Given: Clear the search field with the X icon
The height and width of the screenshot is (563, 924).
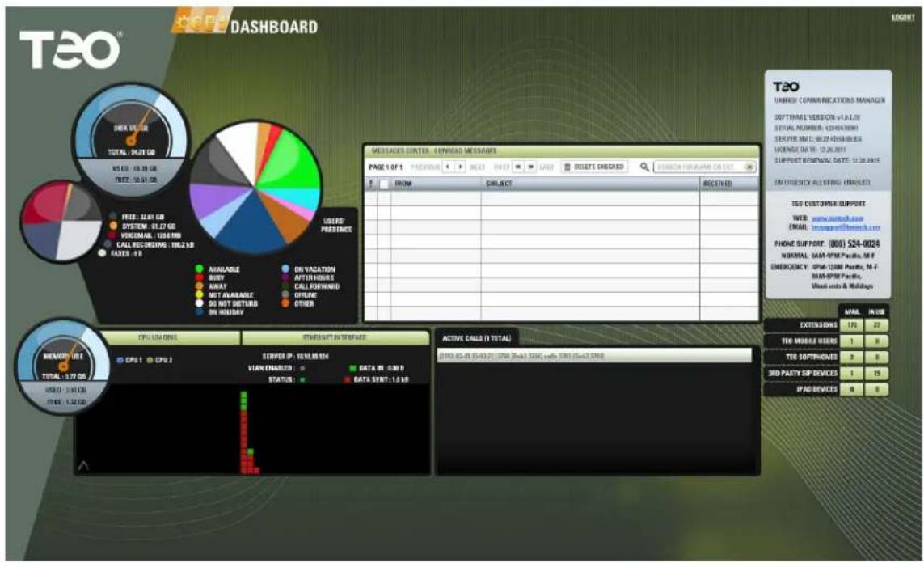Looking at the screenshot, I should point(749,167).
